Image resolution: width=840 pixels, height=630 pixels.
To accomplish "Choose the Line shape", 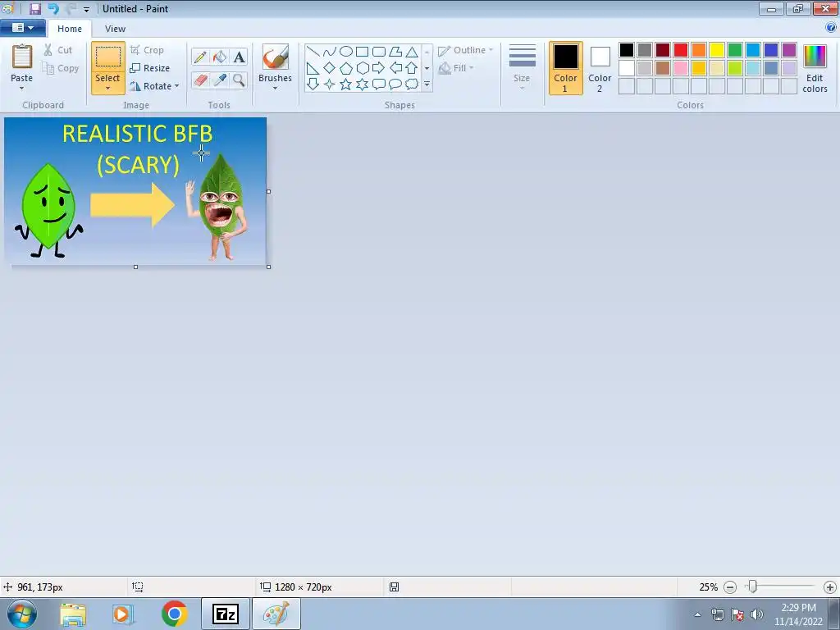I will (313, 52).
